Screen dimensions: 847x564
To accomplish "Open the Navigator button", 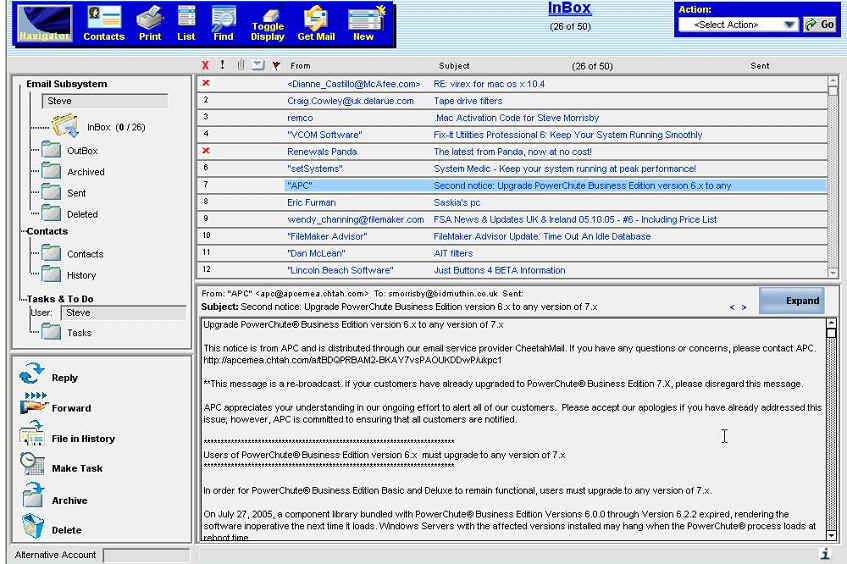I will click(45, 24).
